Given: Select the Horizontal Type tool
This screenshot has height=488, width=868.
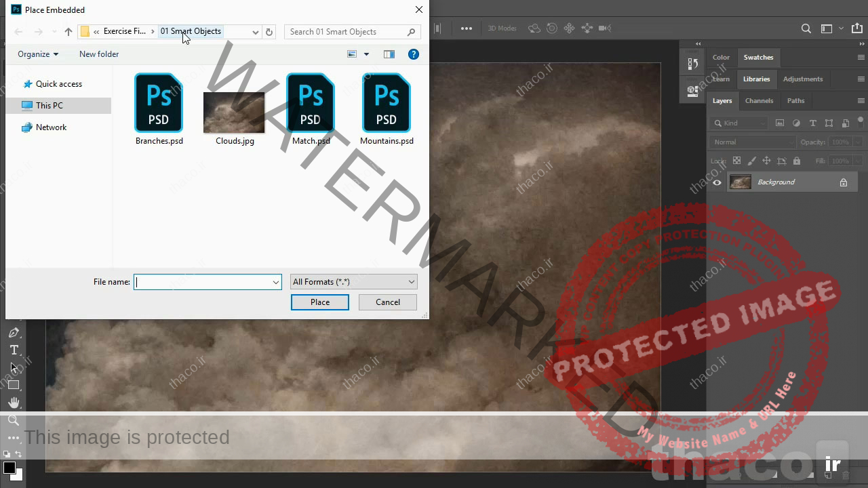Looking at the screenshot, I should (14, 350).
